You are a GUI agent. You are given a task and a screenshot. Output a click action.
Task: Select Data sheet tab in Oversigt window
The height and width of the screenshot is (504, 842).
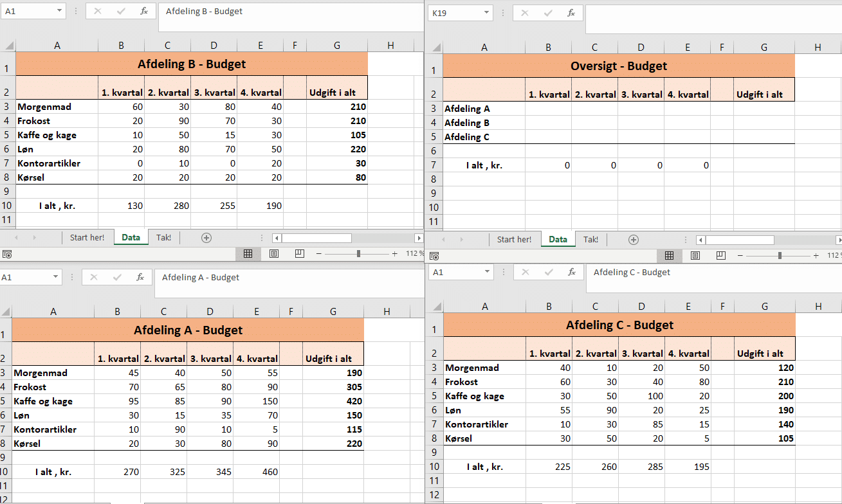tap(558, 239)
